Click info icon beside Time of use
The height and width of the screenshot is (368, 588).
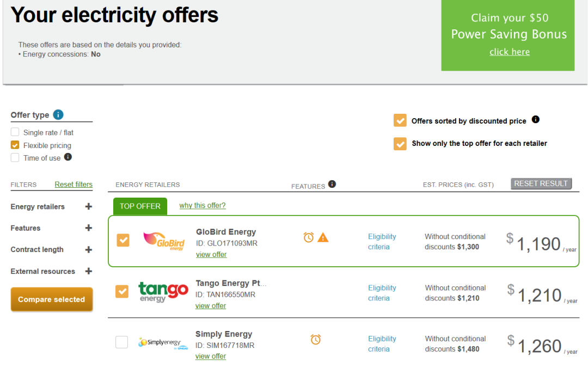click(x=68, y=157)
